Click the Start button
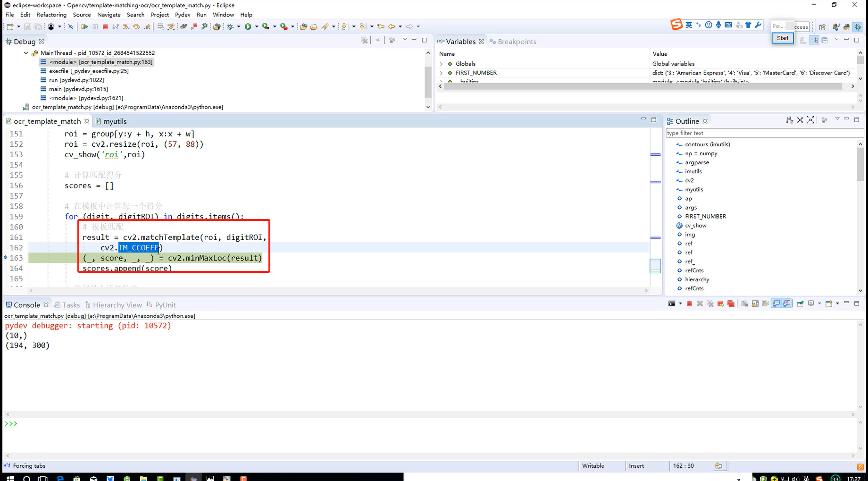Viewport: 868px width, 481px height. pos(783,38)
